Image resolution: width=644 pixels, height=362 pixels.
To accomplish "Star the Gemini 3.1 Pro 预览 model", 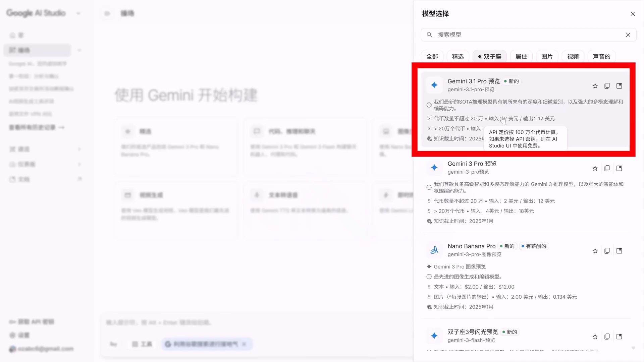I will click(x=595, y=86).
